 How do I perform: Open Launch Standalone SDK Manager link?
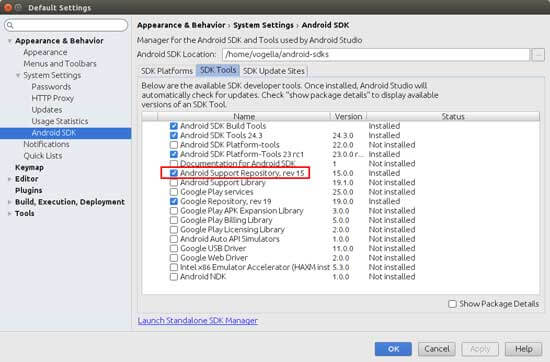coord(198,321)
